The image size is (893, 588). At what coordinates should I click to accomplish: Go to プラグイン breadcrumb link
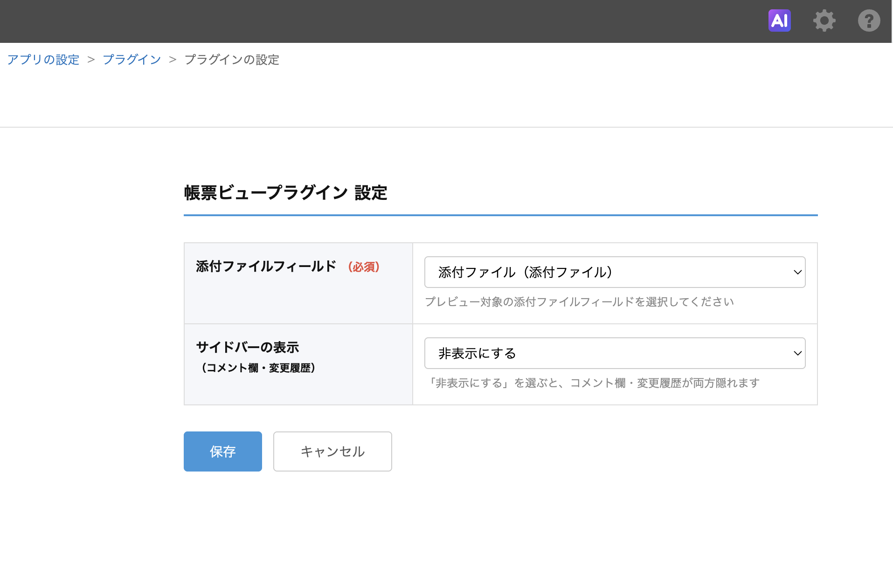click(x=132, y=60)
